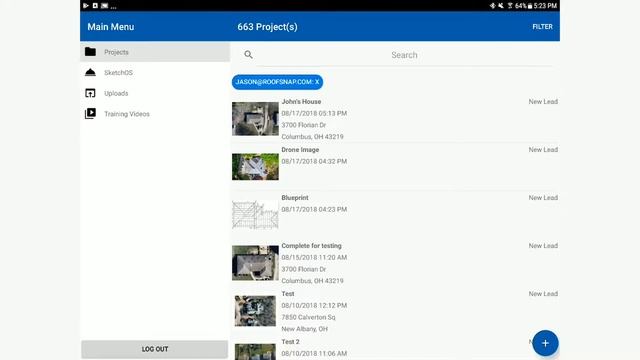Tap the 7850 Calverton Sq address
The image size is (640, 360).
click(x=308, y=317)
